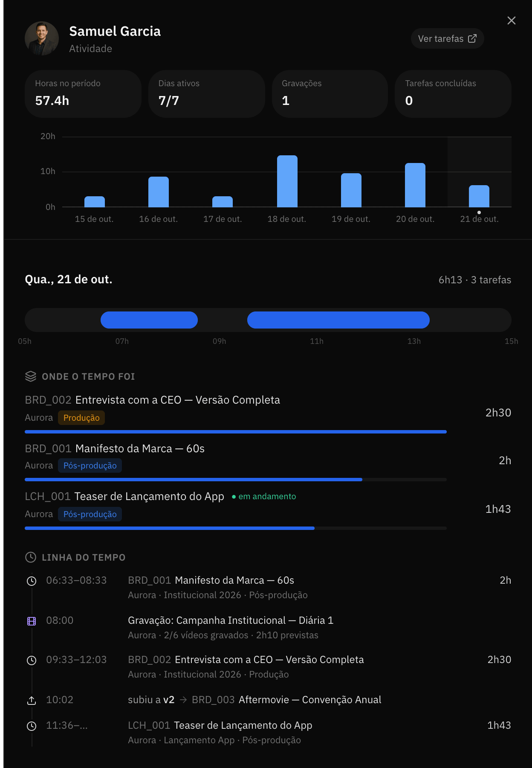This screenshot has height=768, width=532.
Task: Click the morning block on day timeline
Action: click(149, 320)
